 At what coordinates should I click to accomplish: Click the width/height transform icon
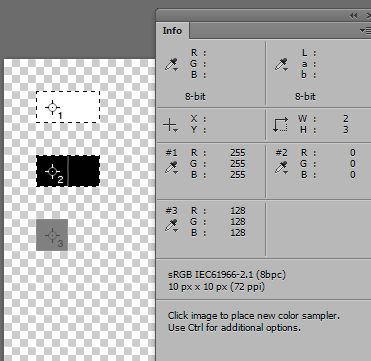[x=280, y=125]
